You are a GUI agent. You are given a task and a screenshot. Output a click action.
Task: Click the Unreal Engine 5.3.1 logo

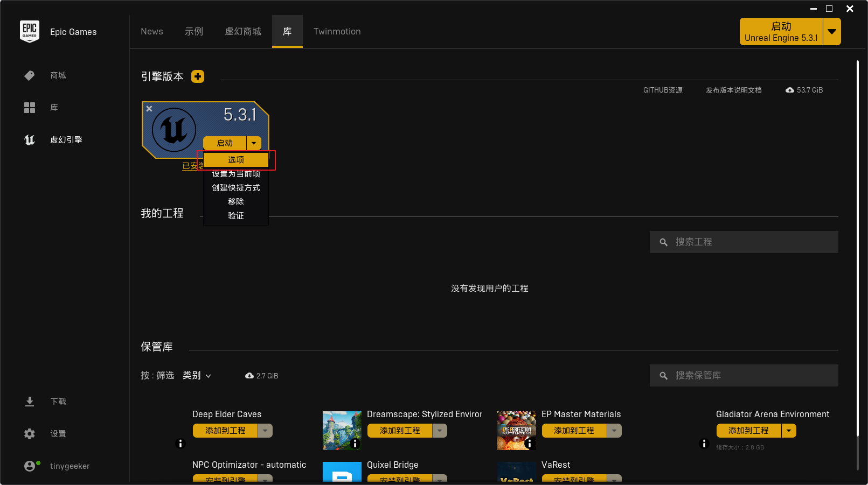174,130
